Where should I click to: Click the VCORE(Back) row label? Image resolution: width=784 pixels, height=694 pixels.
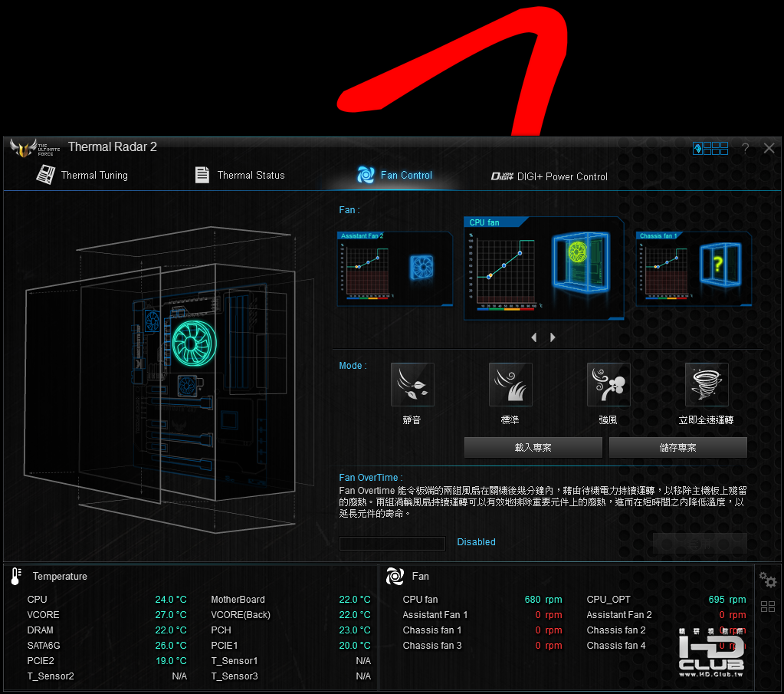point(241,615)
